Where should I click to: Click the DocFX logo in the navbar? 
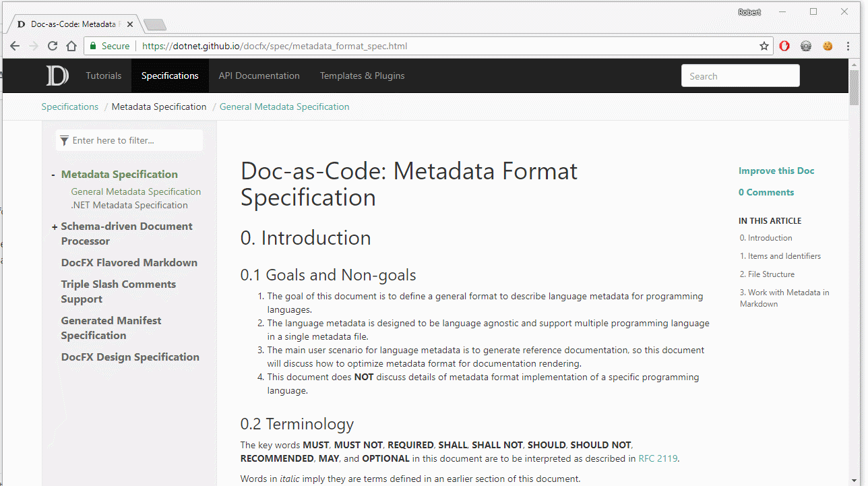(57, 75)
